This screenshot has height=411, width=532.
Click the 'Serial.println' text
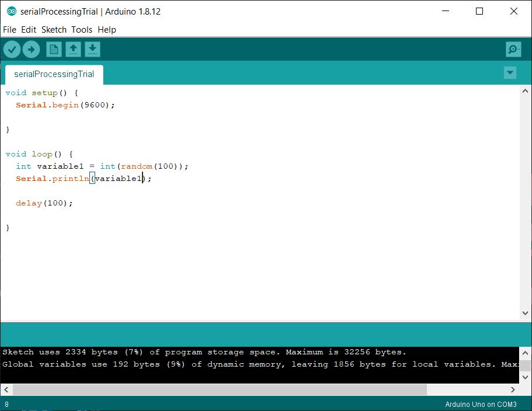(52, 179)
